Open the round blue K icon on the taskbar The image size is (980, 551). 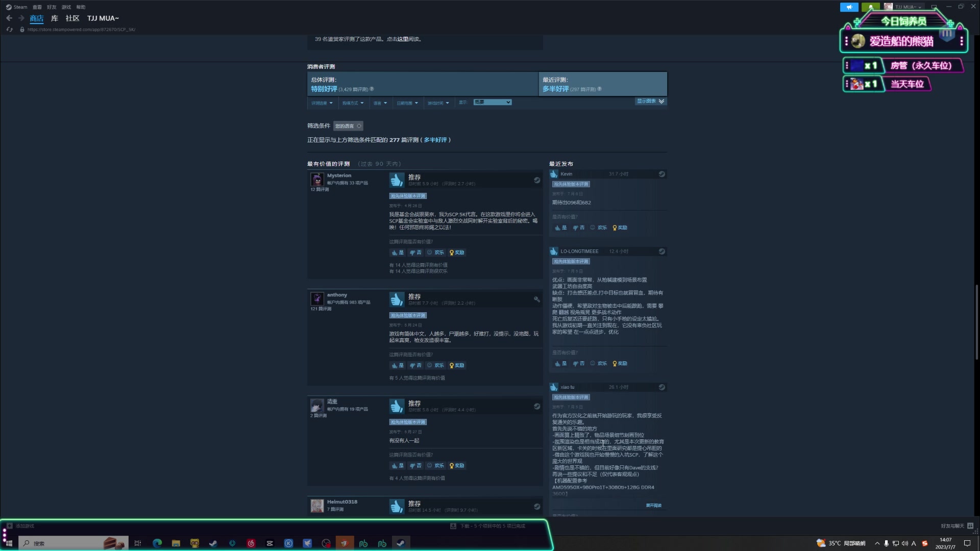pyautogui.click(x=288, y=543)
